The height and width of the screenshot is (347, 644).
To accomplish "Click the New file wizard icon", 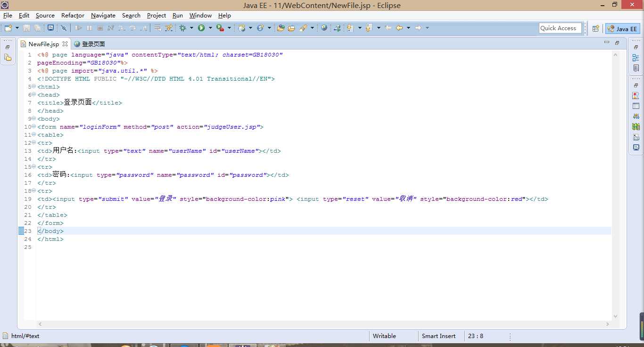I will (x=8, y=28).
